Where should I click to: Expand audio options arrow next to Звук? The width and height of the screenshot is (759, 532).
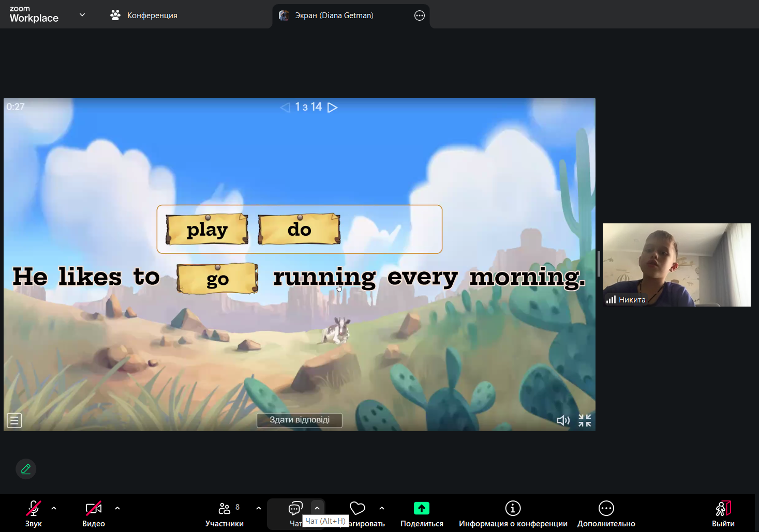coord(54,508)
